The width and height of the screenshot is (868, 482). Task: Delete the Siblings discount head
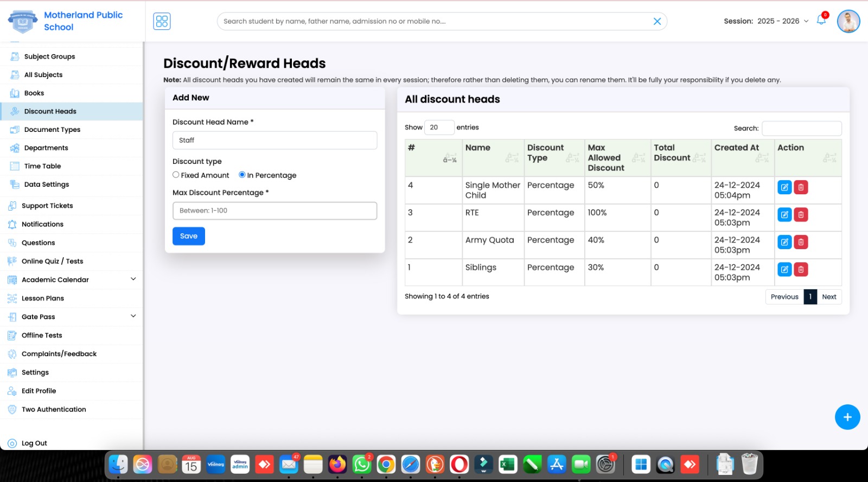click(801, 270)
